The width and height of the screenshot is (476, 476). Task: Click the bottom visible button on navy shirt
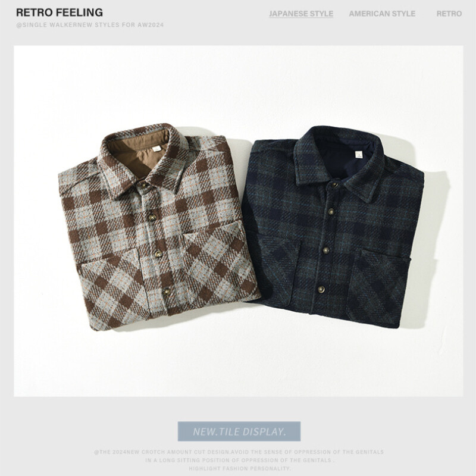point(321,289)
